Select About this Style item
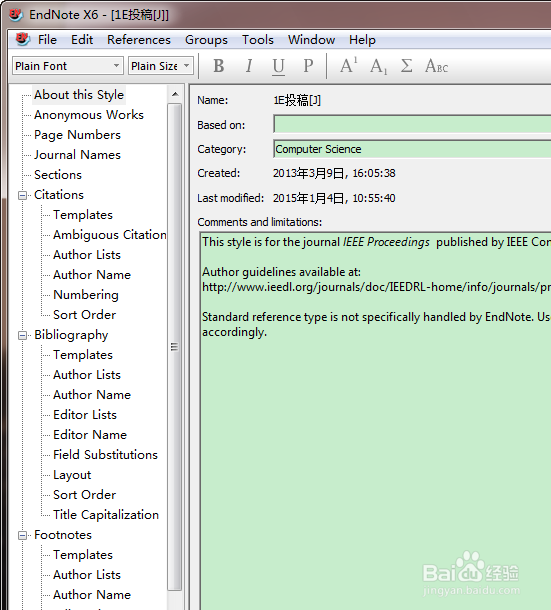The height and width of the screenshot is (610, 551). 79,95
